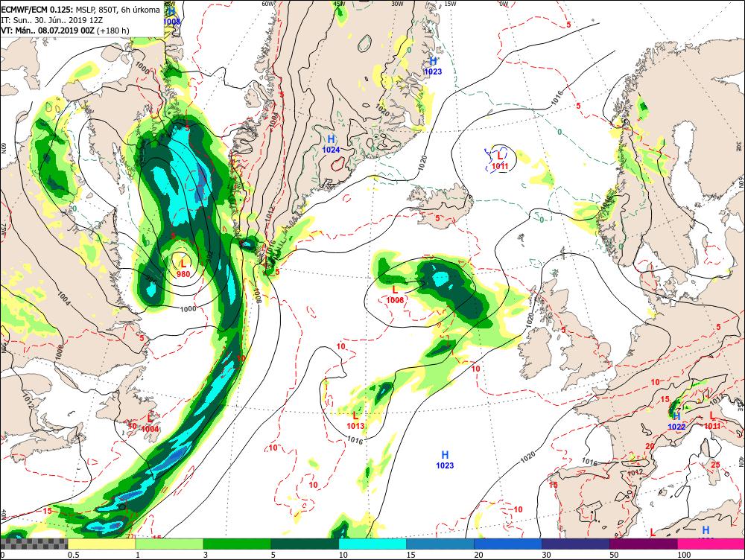This screenshot has height=560, width=745.
Task: Click the red '20' isotherm label near Spain
Action: click(650, 446)
